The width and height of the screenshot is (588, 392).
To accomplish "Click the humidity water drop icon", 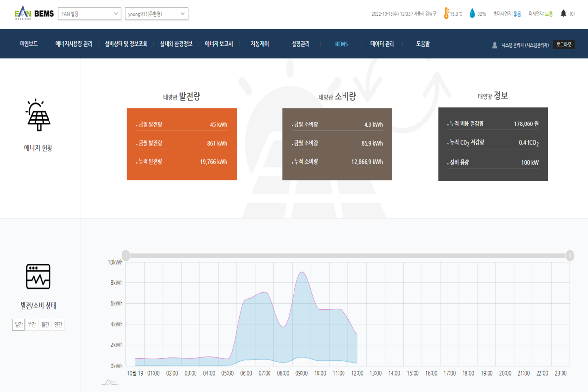I will pyautogui.click(x=472, y=14).
